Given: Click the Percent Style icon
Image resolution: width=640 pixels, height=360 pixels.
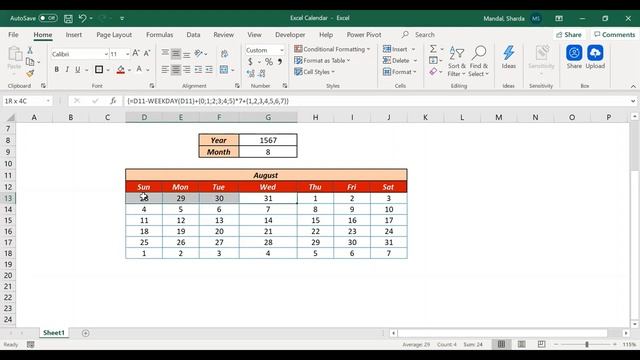Looking at the screenshot, I should click(269, 62).
